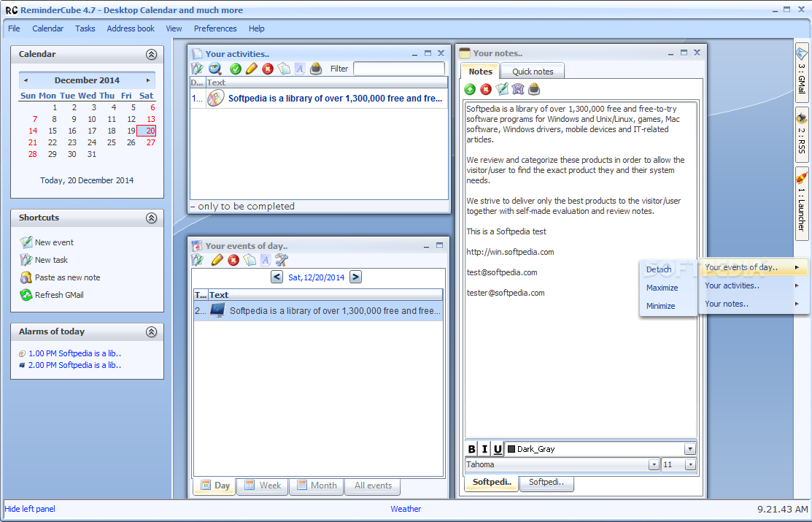Open the 1.00 PM Softpedia alarm
Image resolution: width=812 pixels, height=522 pixels.
tap(74, 353)
